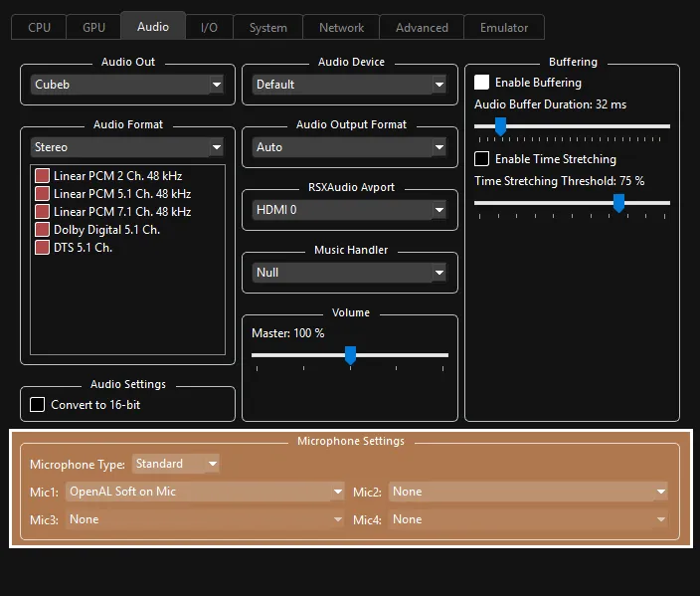700x596 pixels.
Task: Expand the Music Handler Null dropdown
Action: 350,272
